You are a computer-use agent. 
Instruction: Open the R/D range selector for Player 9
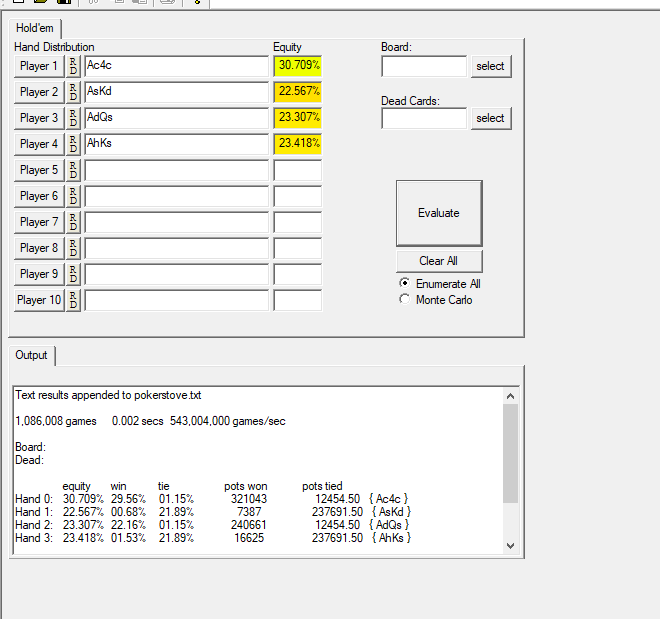pyautogui.click(x=73, y=274)
